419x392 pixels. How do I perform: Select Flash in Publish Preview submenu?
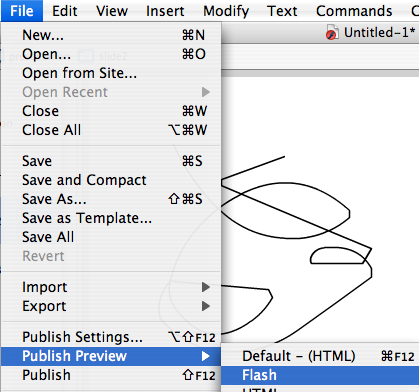pyautogui.click(x=320, y=375)
